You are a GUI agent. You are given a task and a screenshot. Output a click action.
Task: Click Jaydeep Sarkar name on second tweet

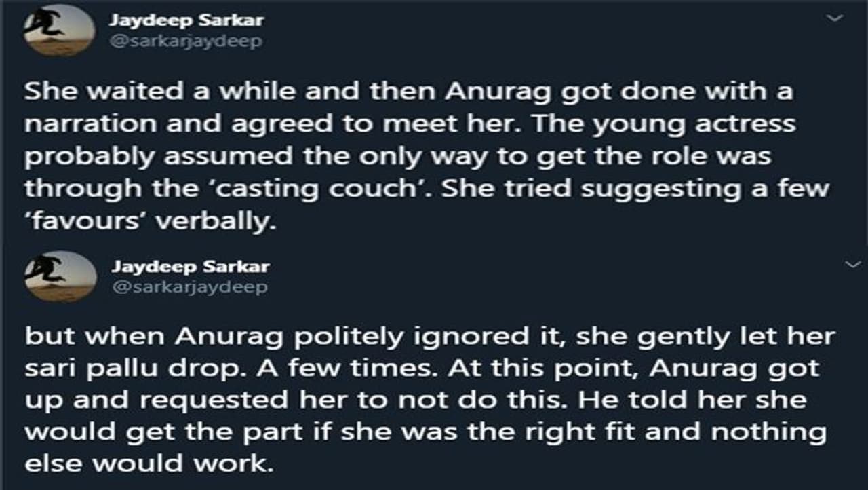(x=190, y=266)
